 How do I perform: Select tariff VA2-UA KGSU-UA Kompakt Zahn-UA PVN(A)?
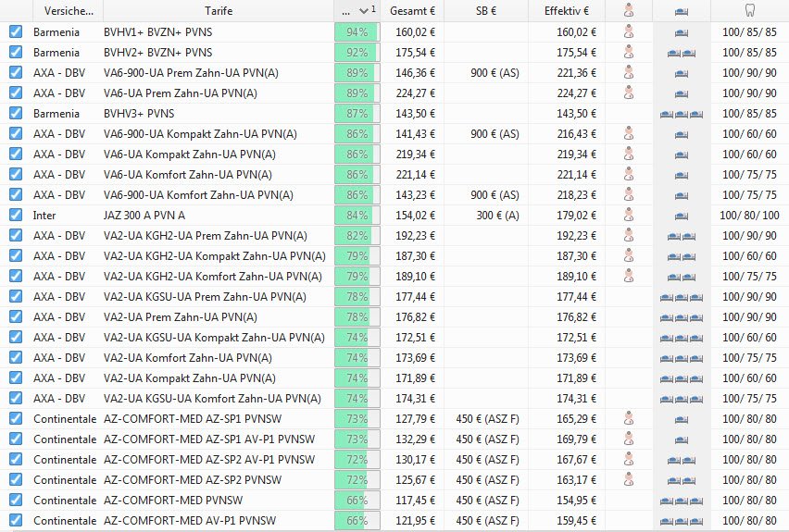[x=214, y=338]
